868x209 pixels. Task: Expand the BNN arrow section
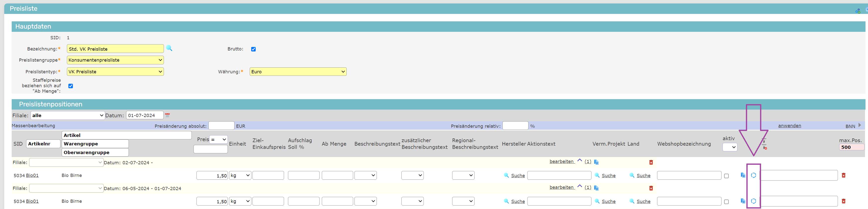860,125
